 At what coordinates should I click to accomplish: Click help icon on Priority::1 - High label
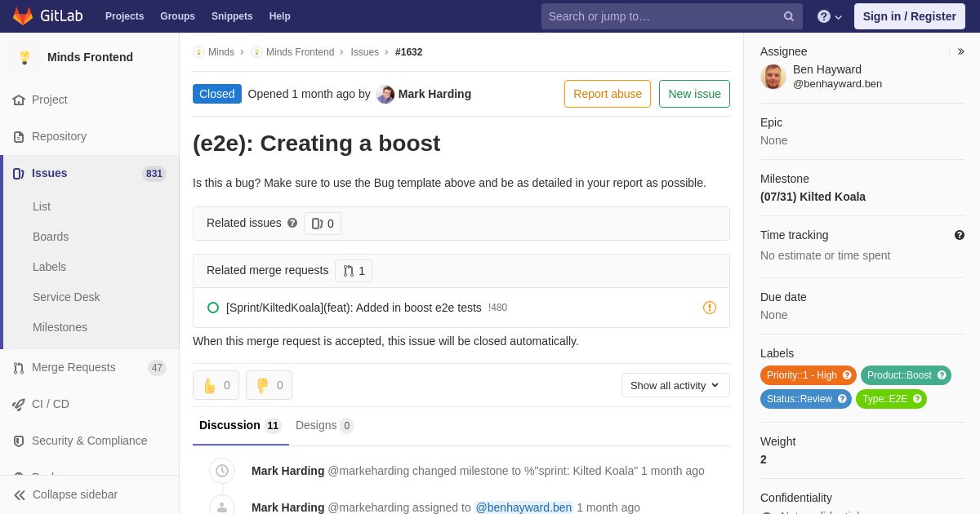[x=847, y=375]
